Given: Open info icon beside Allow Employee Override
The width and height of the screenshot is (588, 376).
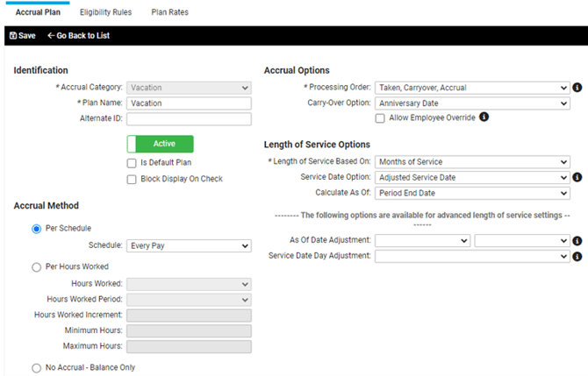Looking at the screenshot, I should [x=484, y=117].
